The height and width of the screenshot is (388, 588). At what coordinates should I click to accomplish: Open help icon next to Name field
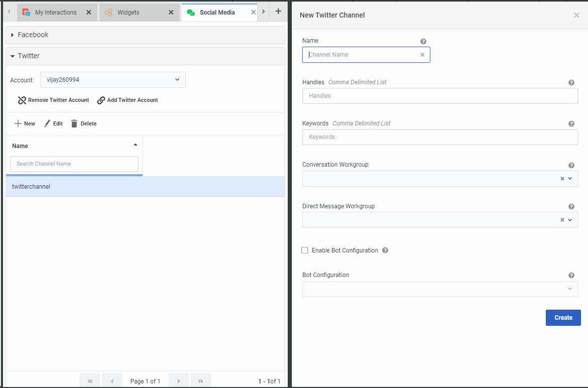(x=423, y=42)
